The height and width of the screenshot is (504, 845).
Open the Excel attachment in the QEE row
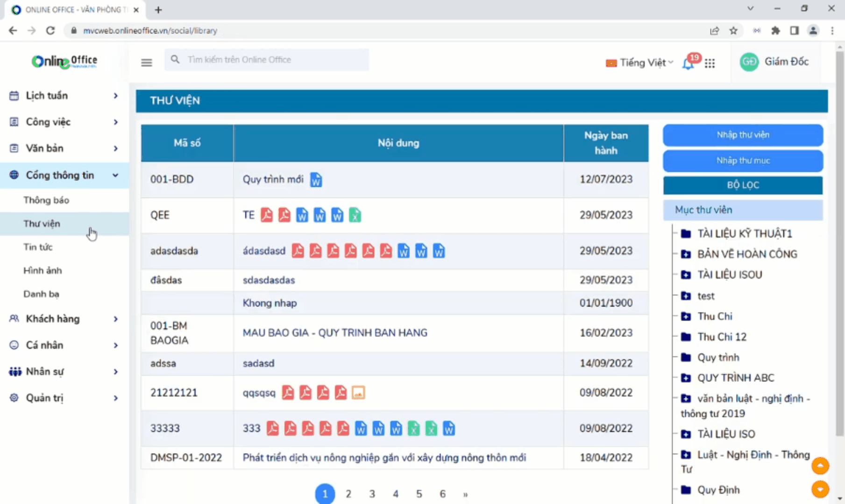click(x=355, y=215)
